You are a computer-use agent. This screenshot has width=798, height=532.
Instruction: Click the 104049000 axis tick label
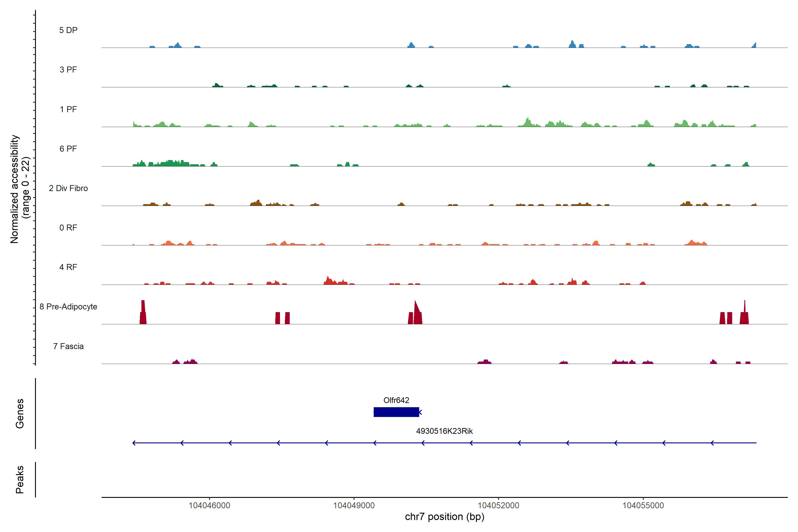tap(354, 505)
